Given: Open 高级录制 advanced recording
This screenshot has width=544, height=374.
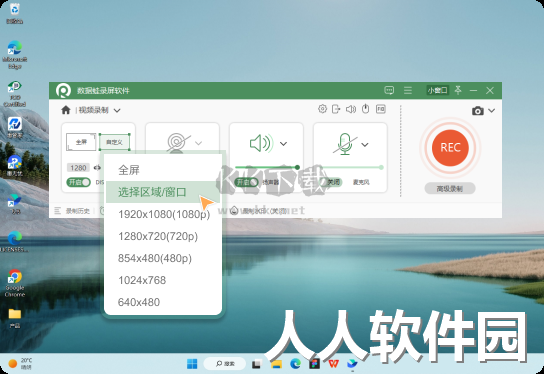Looking at the screenshot, I should (x=450, y=189).
